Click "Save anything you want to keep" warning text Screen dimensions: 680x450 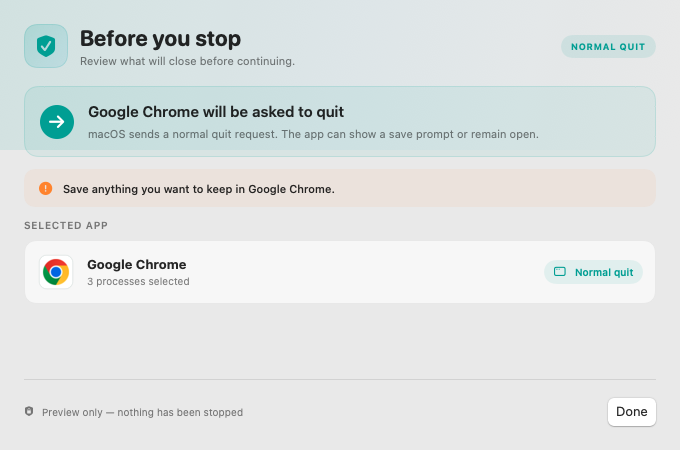coord(199,189)
